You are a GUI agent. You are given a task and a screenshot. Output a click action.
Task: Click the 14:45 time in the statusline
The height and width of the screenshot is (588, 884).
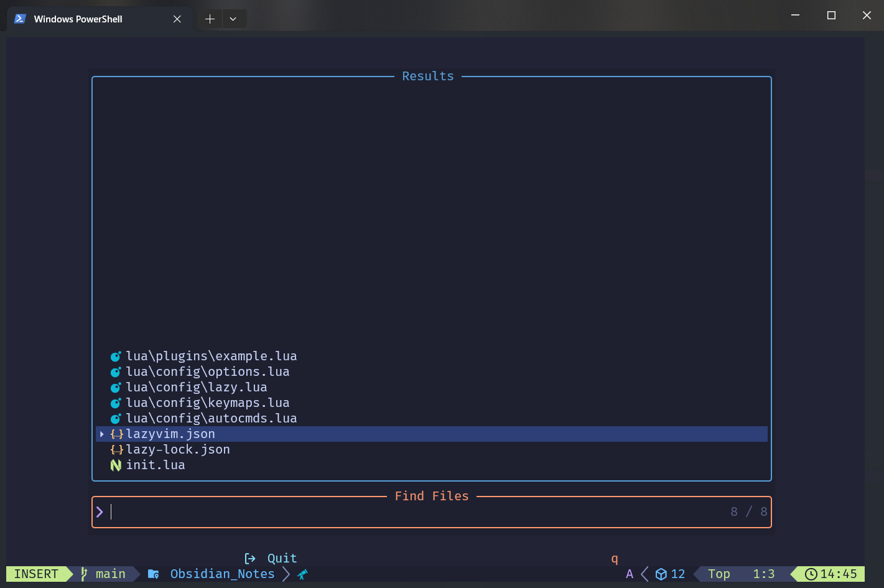(839, 574)
